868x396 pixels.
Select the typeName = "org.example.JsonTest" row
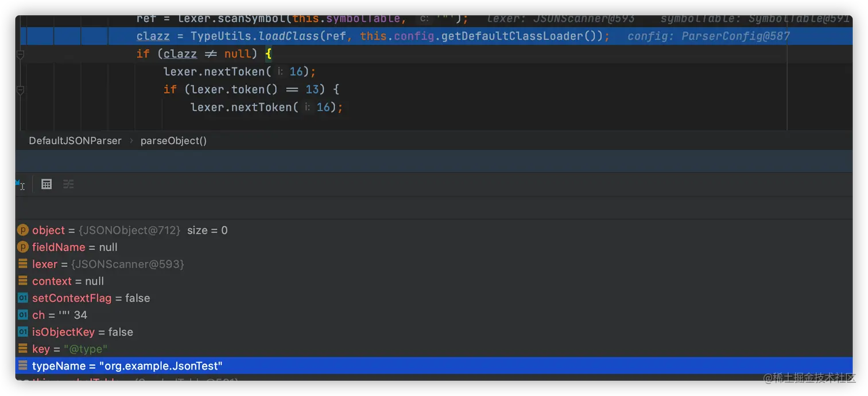(x=434, y=366)
